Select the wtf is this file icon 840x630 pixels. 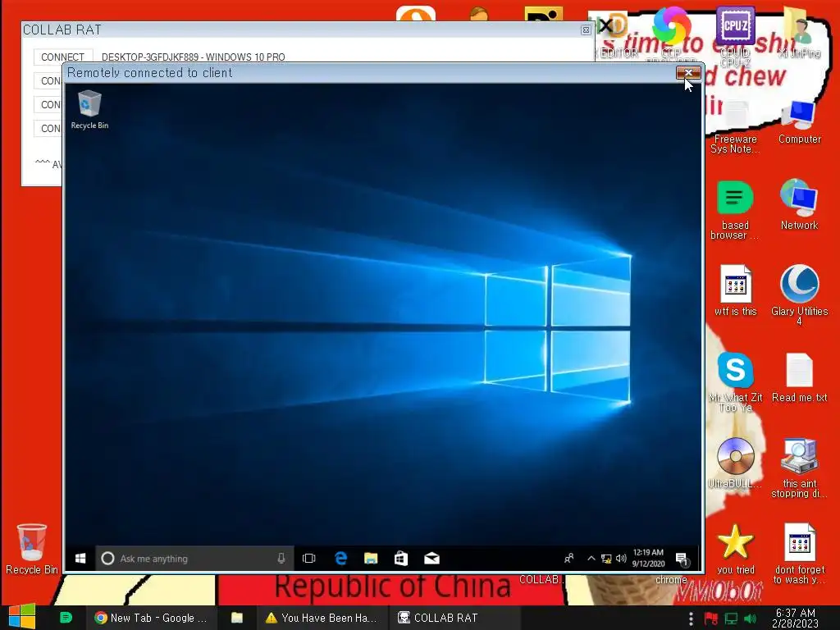736,290
